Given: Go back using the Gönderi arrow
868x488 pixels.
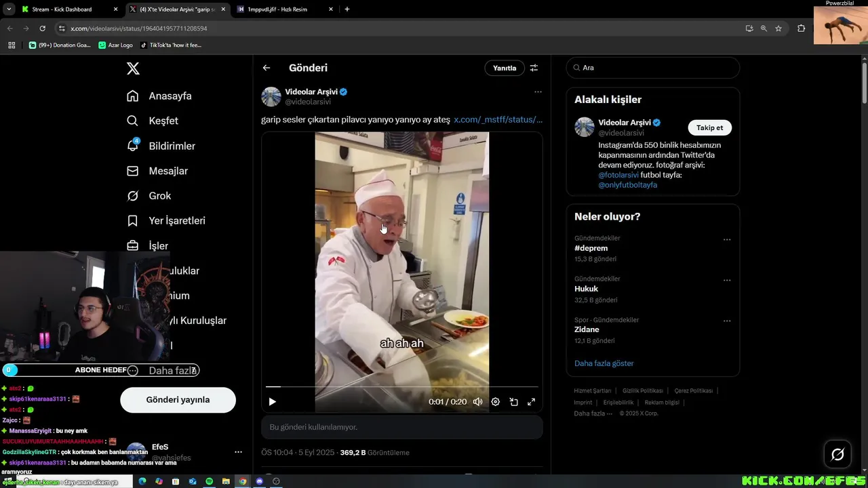Looking at the screenshot, I should point(267,68).
